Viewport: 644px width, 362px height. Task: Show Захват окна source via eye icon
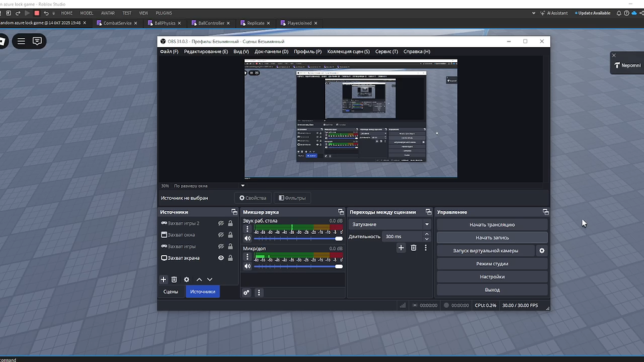click(221, 235)
